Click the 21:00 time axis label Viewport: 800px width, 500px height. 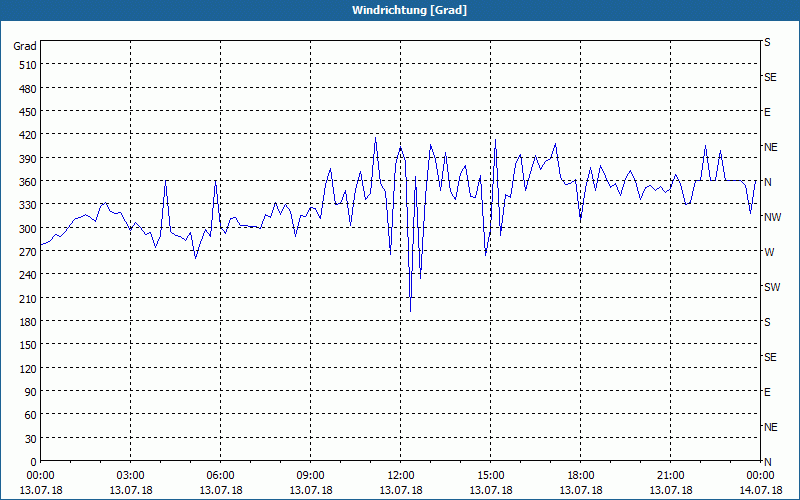click(670, 476)
